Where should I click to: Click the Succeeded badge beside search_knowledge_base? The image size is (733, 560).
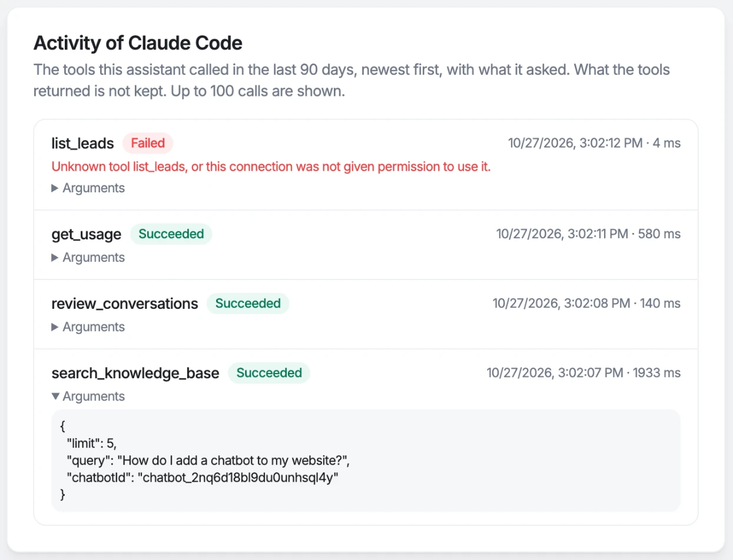269,373
